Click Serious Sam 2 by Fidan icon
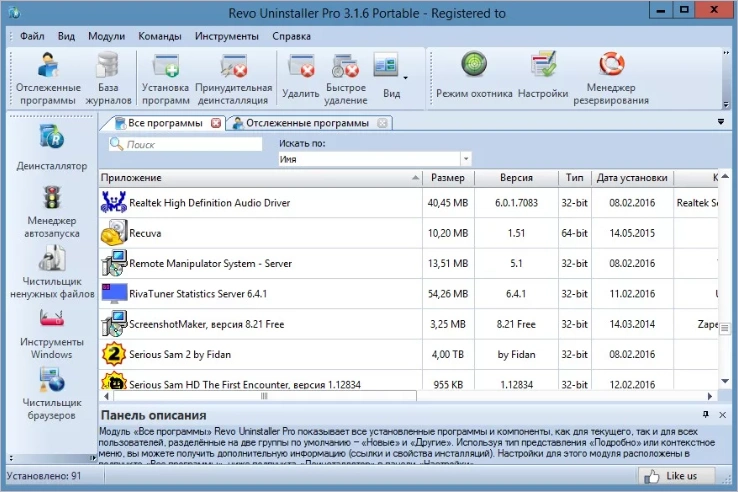This screenshot has width=738, height=492. point(114,354)
